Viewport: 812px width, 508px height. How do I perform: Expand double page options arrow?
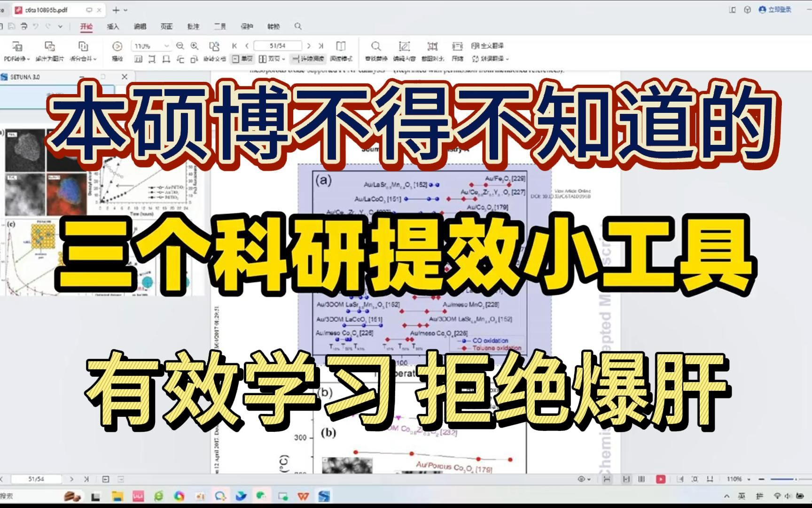click(283, 59)
